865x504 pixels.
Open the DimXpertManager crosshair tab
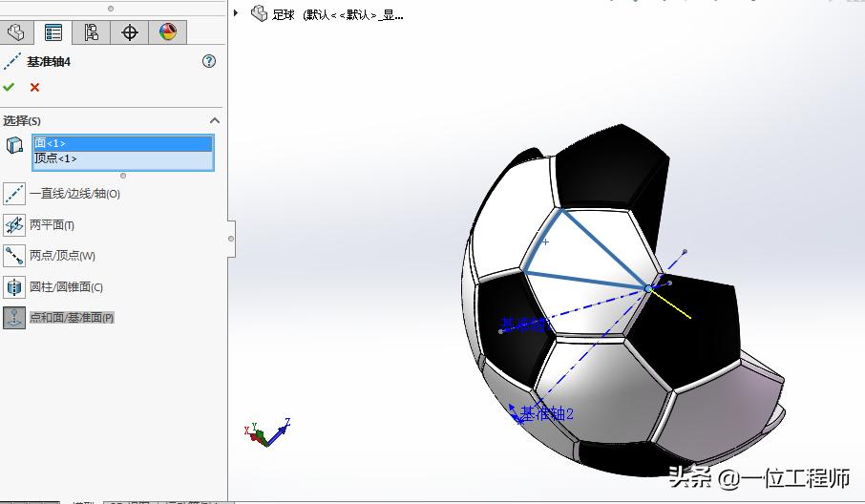130,32
